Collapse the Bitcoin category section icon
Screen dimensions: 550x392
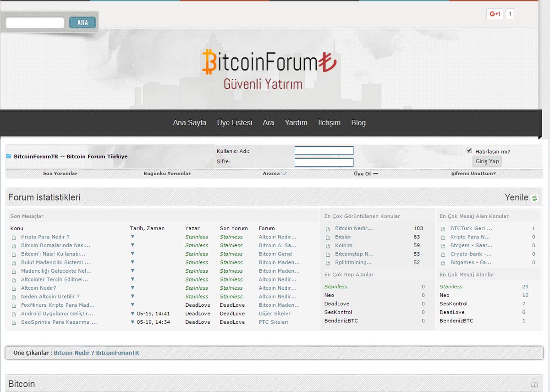click(x=534, y=384)
